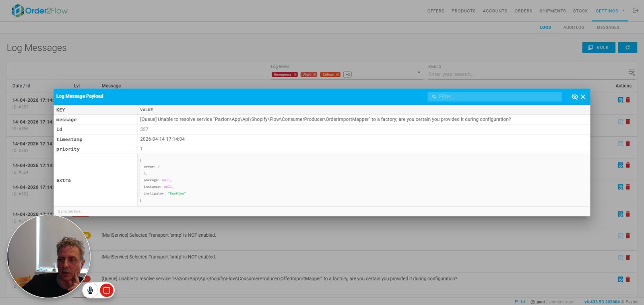
Task: Click the version number link in footer
Action: [602, 302]
